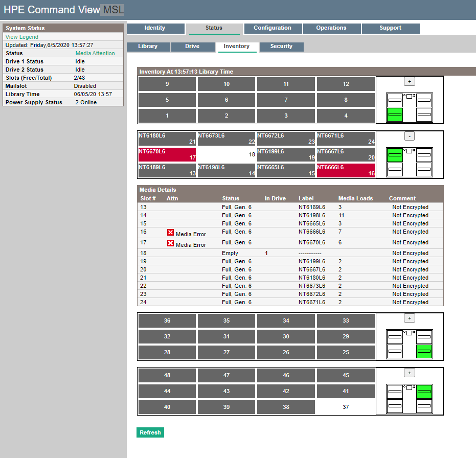Viewport: 476px width, 458px height.
Task: Click slot 36 in the third magazine
Action: [x=167, y=321]
